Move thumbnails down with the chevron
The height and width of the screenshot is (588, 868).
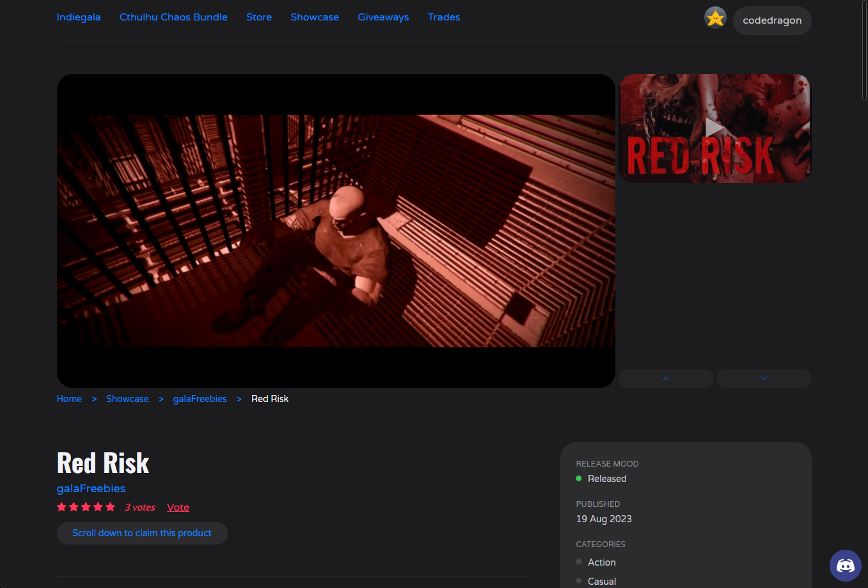pyautogui.click(x=764, y=378)
